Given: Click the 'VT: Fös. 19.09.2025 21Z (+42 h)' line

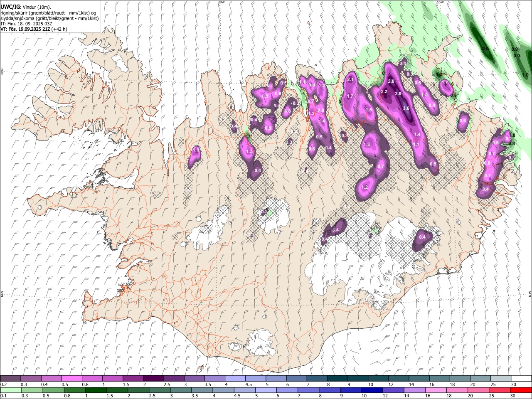Looking at the screenshot, I should [34, 29].
